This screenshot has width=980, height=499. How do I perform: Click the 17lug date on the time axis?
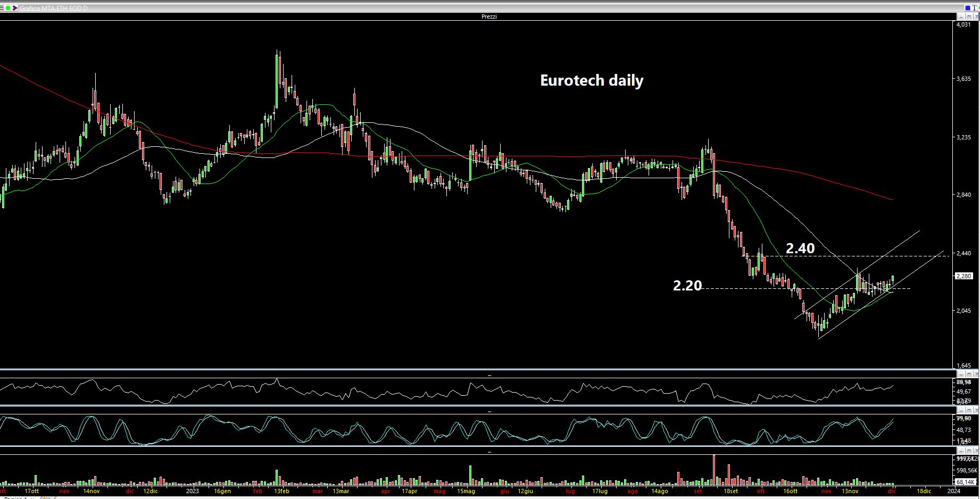(600, 491)
